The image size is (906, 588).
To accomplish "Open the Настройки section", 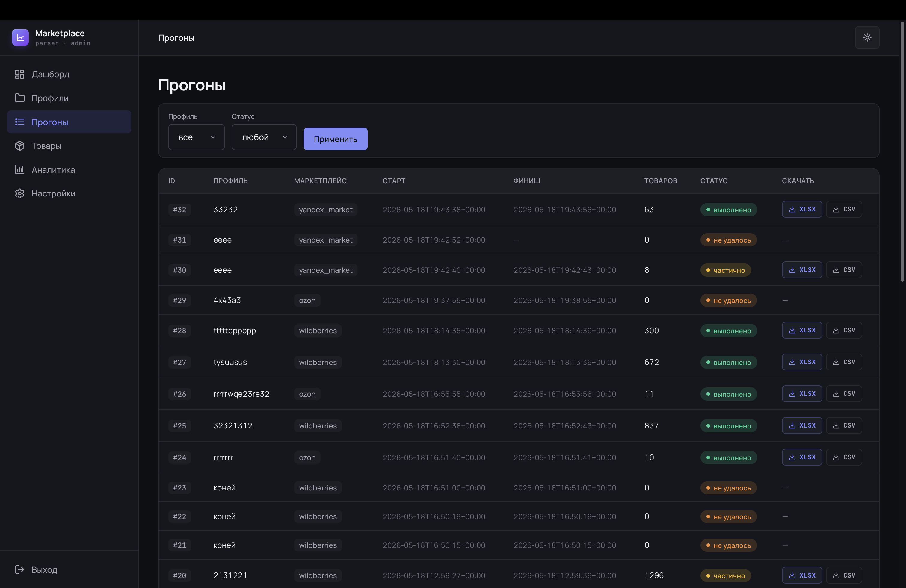I will tap(69, 193).
